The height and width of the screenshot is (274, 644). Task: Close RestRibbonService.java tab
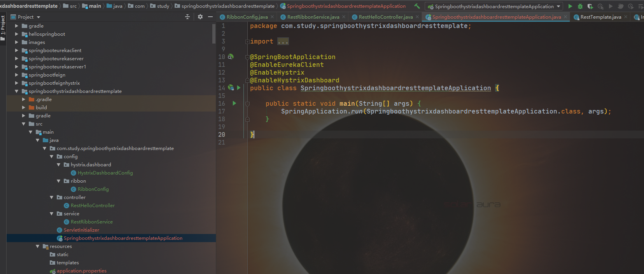point(344,17)
